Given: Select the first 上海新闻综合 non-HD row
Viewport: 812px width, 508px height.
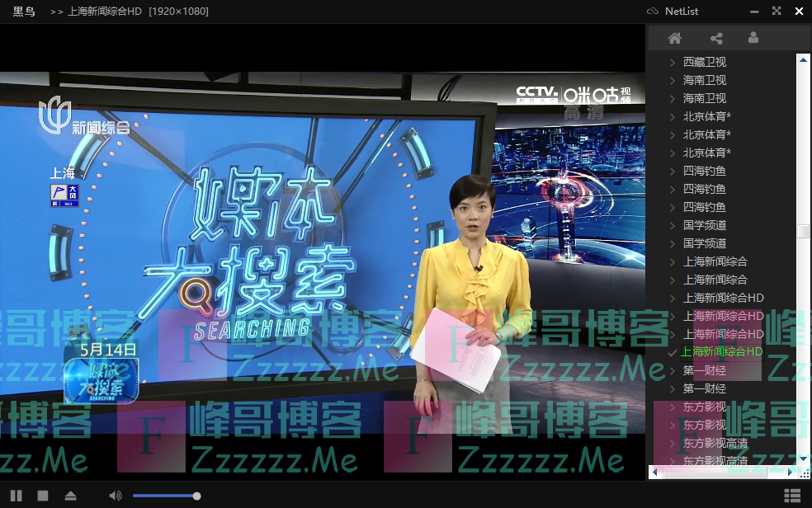Looking at the screenshot, I should coord(715,261).
